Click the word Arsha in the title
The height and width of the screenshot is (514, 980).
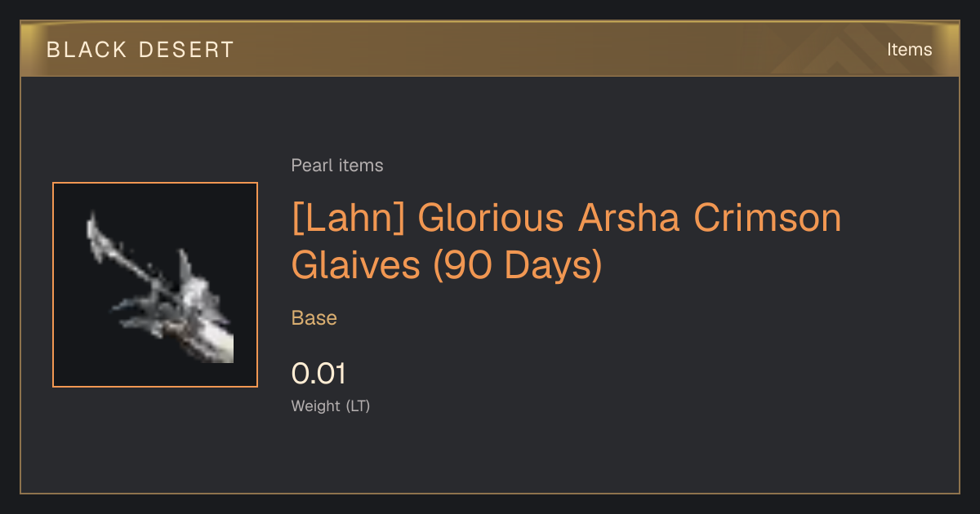coord(629,219)
